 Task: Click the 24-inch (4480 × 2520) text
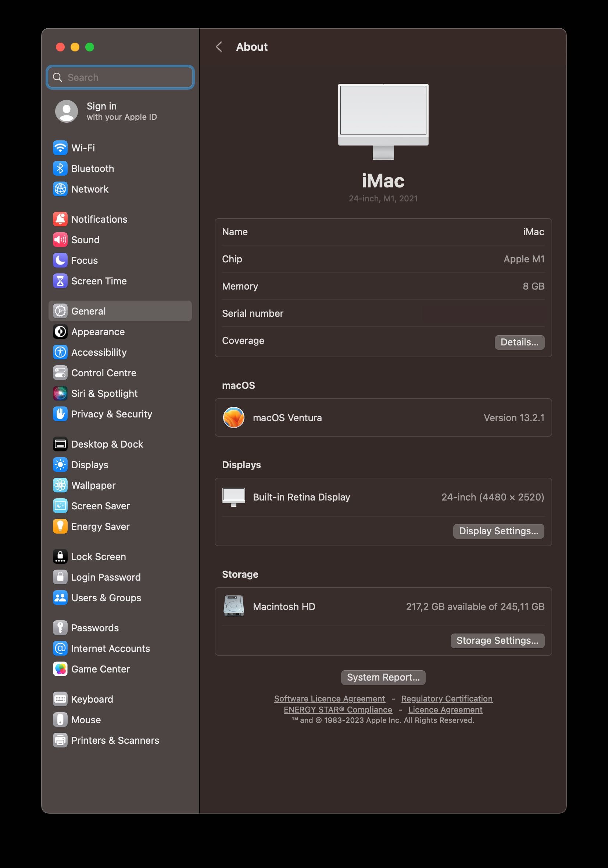click(493, 497)
